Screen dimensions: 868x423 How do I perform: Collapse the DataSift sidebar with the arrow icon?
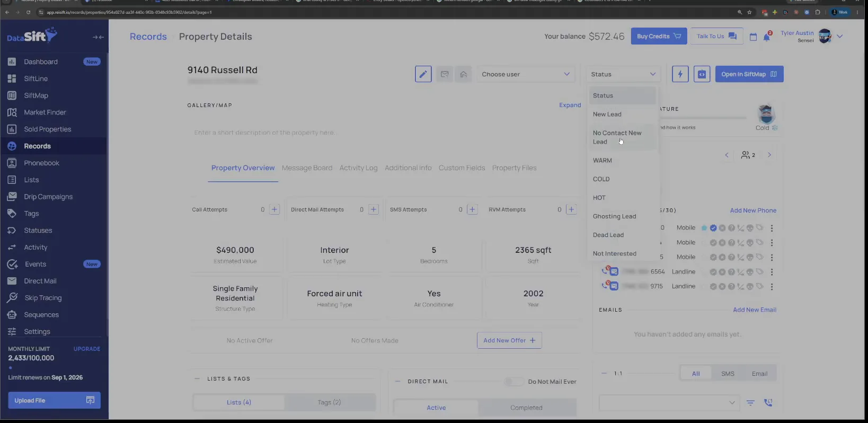(98, 37)
